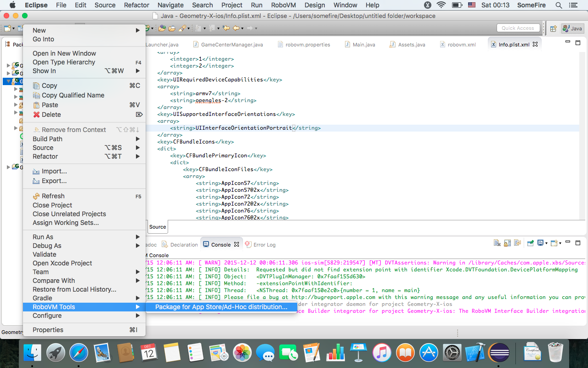The width and height of the screenshot is (588, 368).
Task: Toggle the Pin Console icon
Action: tap(530, 243)
